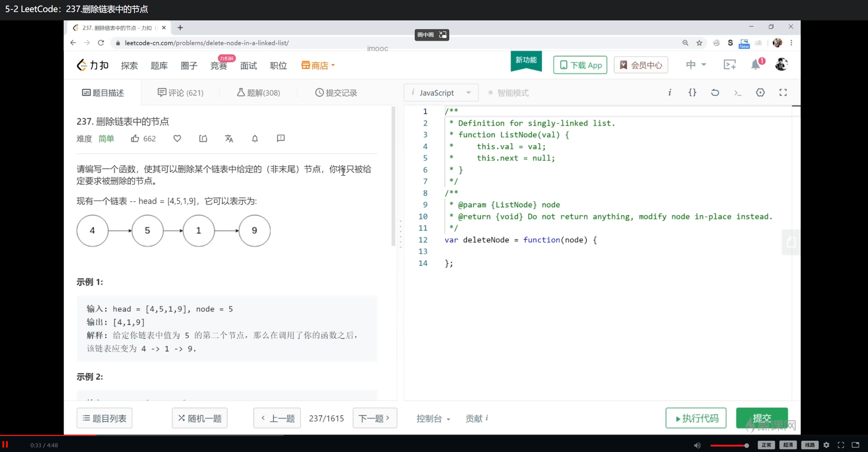868x452 pixels.
Task: Adjust the video volume slider
Action: pos(729,445)
